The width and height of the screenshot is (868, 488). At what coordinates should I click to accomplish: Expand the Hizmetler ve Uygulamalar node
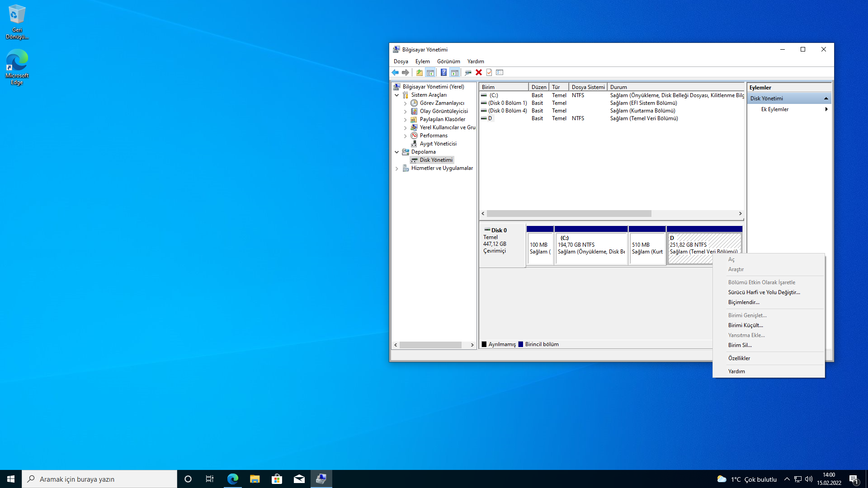click(x=397, y=169)
